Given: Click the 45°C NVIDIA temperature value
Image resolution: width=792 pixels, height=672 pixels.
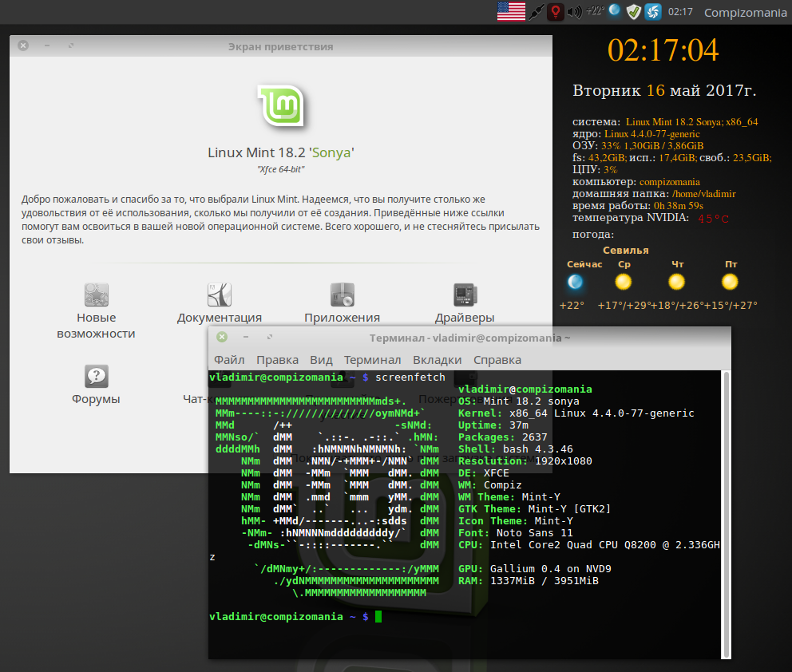Looking at the screenshot, I should tap(713, 219).
